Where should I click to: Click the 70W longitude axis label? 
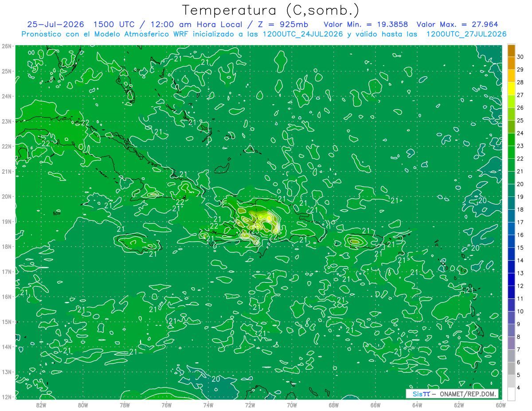click(292, 404)
